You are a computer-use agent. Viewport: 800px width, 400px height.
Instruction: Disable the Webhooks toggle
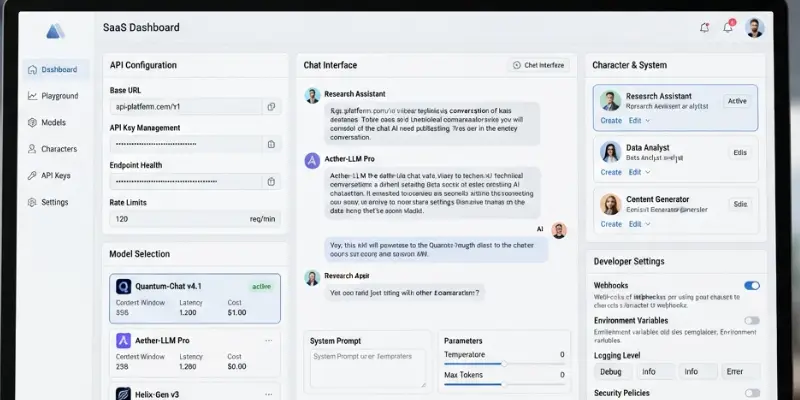[x=752, y=286]
